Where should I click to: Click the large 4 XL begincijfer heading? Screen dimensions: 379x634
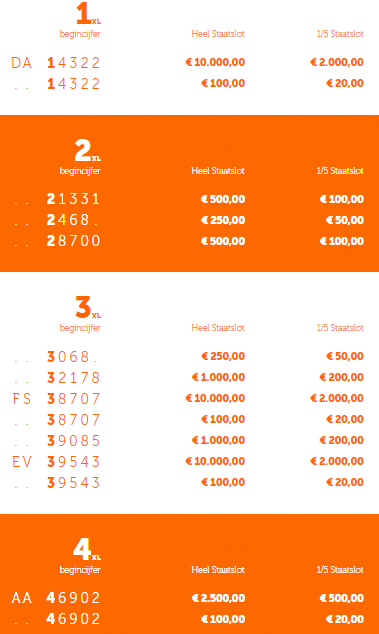[x=87, y=550]
